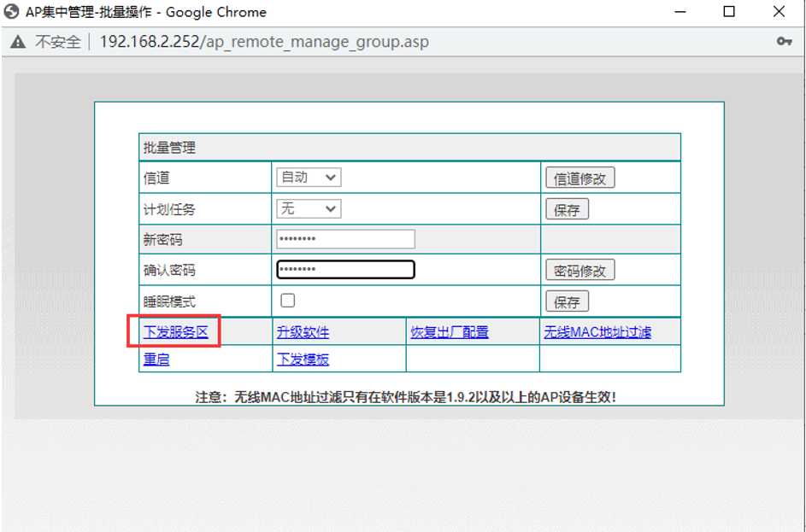
Task: Select the 恢复出厂配置 link
Action: (x=450, y=332)
